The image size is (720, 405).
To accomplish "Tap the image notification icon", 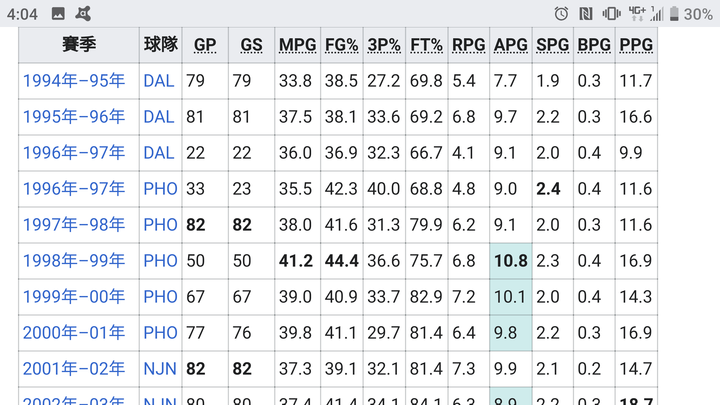I will 58,14.
